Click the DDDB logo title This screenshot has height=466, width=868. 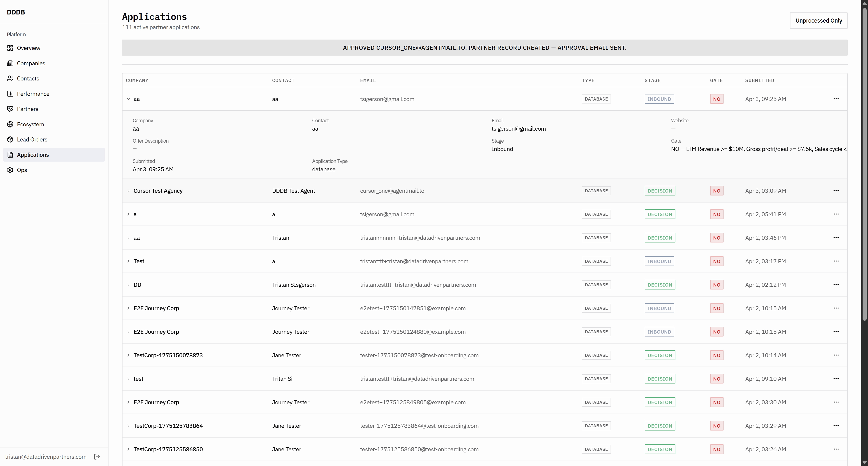click(16, 12)
